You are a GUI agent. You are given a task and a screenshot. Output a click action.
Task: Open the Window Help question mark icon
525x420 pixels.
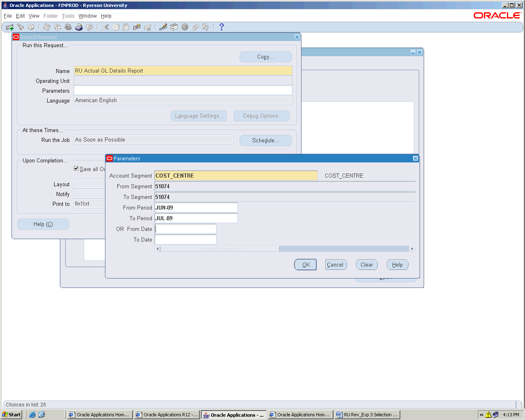[221, 27]
